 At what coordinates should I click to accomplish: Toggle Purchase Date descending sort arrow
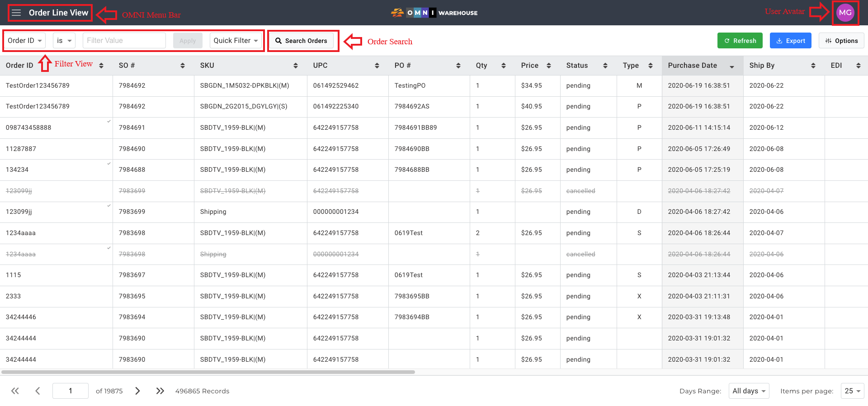click(x=732, y=67)
